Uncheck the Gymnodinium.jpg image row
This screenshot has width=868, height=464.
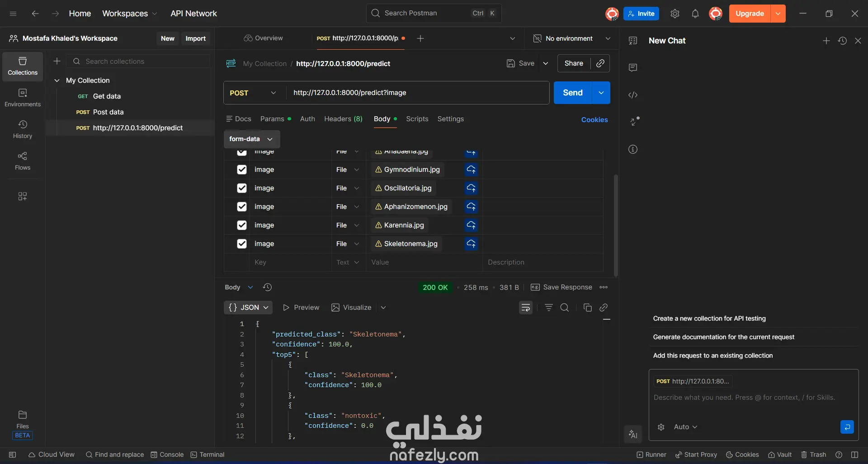(242, 170)
